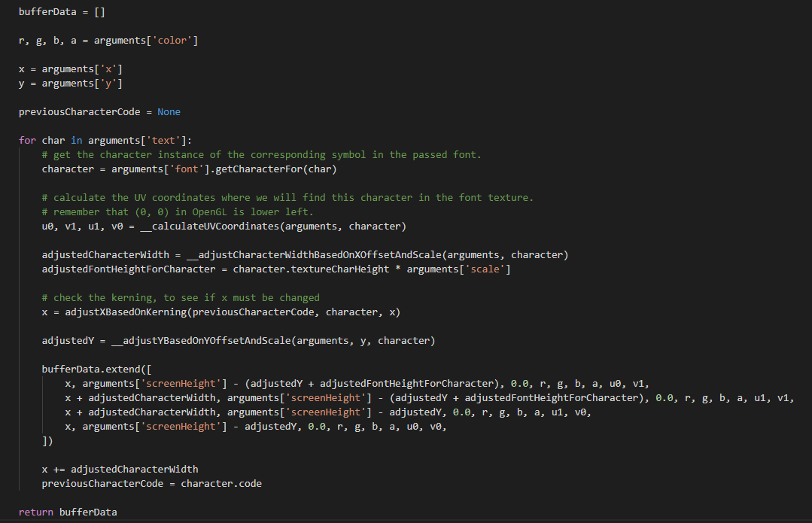The width and height of the screenshot is (812, 523).
Task: Click character.code in the previousCharacterCode assignment
Action: (x=221, y=484)
